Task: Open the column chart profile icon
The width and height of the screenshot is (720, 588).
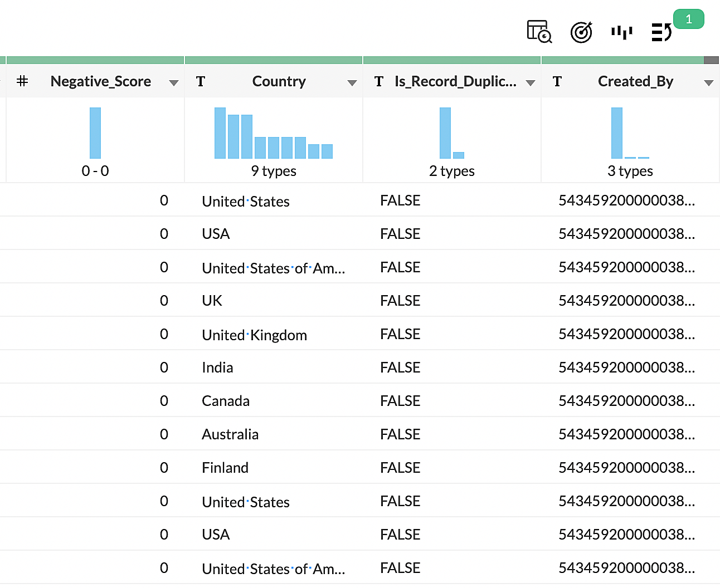Action: 621,32
